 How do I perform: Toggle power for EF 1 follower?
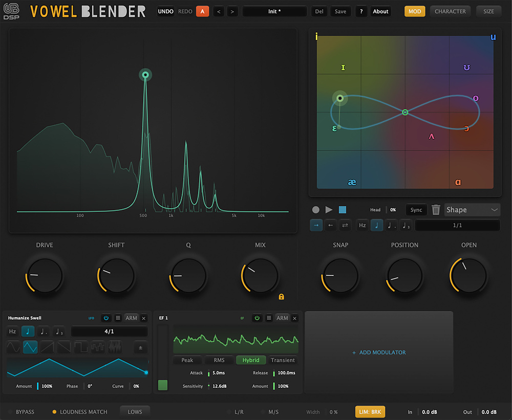(257, 318)
